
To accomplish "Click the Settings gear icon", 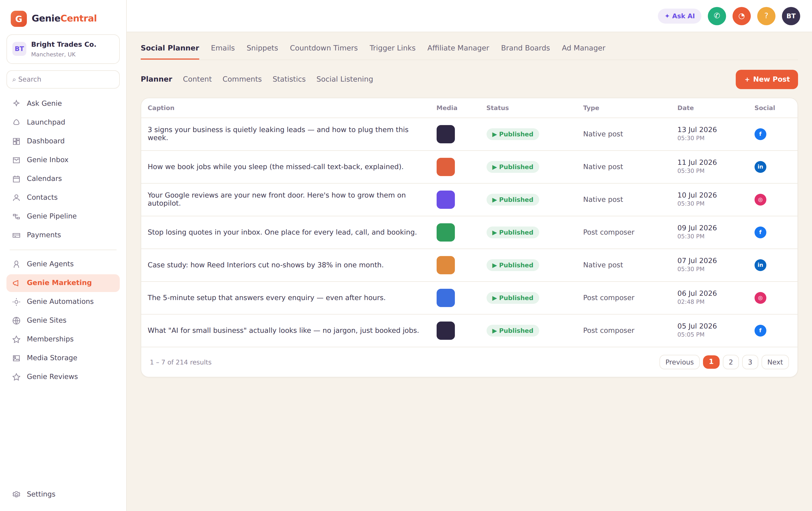I will [x=16, y=494].
